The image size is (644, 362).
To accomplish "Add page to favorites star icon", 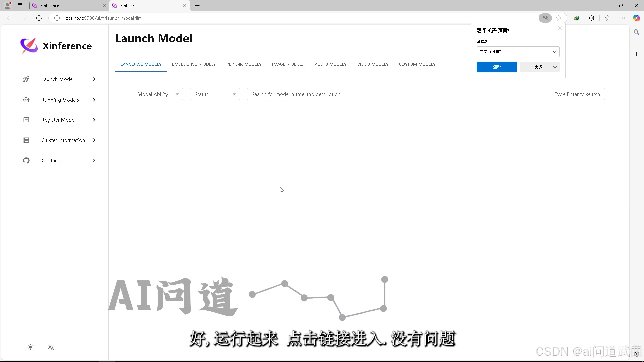I will point(559,18).
